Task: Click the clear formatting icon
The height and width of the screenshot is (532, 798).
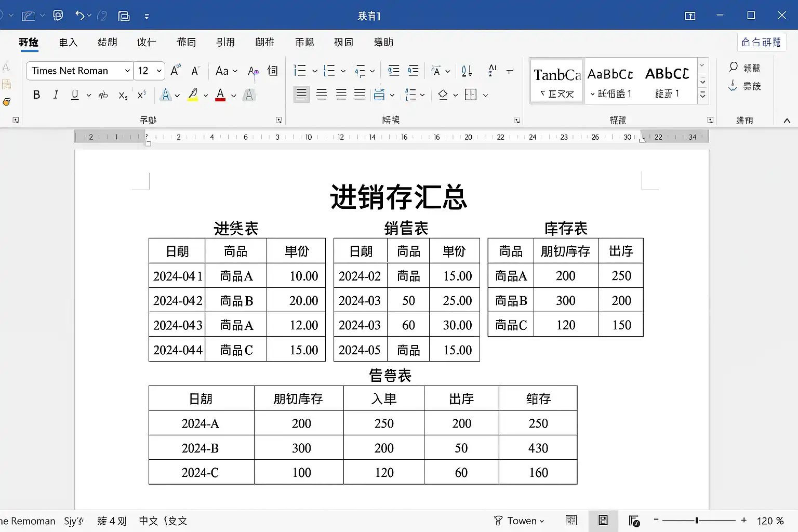Action: pos(253,71)
